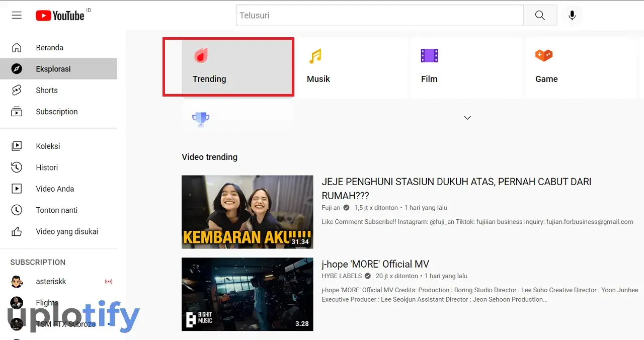Click the trophy sports category icon
Image resolution: width=644 pixels, height=340 pixels.
(x=201, y=119)
